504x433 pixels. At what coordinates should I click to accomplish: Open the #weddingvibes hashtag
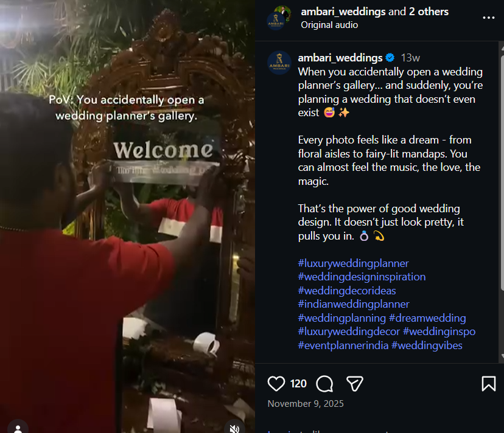click(427, 345)
